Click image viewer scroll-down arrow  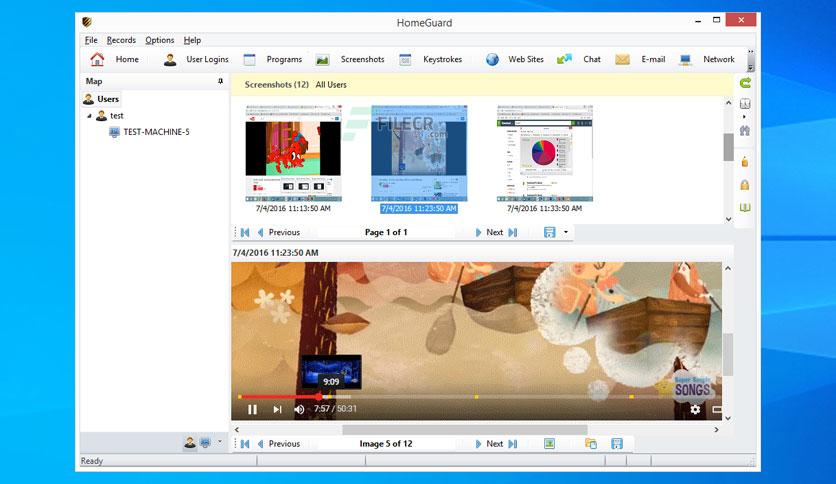coord(728,418)
